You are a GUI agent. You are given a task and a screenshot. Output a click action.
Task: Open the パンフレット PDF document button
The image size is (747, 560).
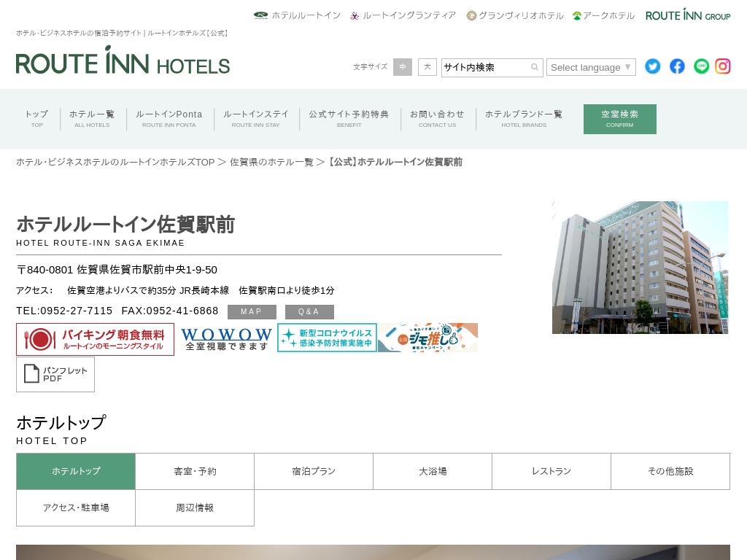pos(55,374)
